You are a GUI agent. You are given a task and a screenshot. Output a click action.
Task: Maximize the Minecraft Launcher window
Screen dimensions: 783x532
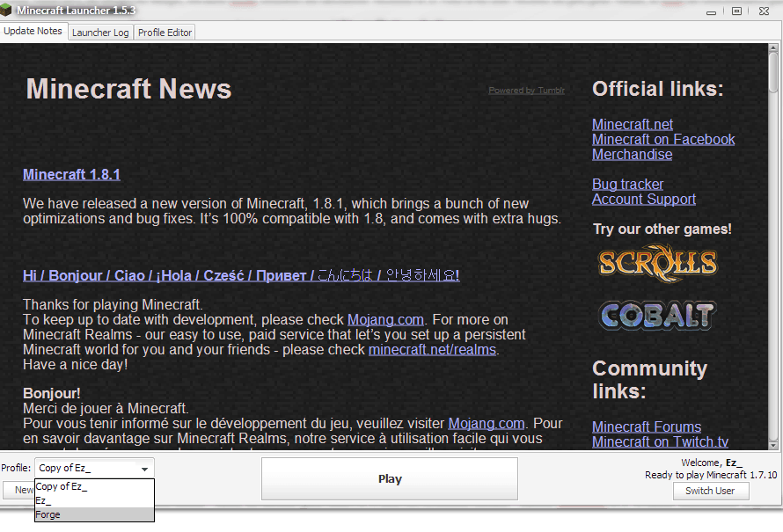coord(736,11)
